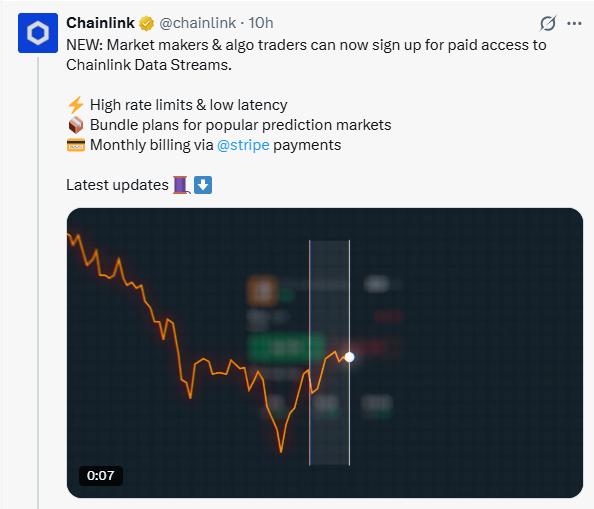Open the @stripe mention link
The image size is (594, 509).
point(243,145)
